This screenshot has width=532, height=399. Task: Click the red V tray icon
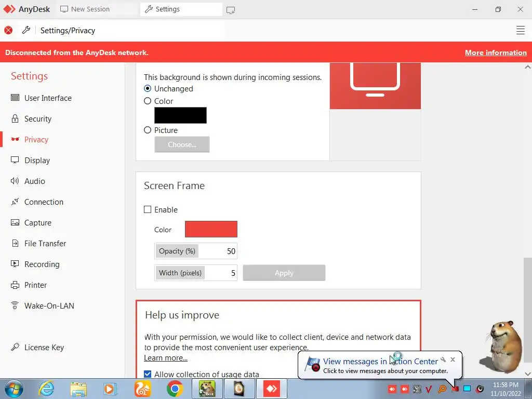[x=429, y=389]
